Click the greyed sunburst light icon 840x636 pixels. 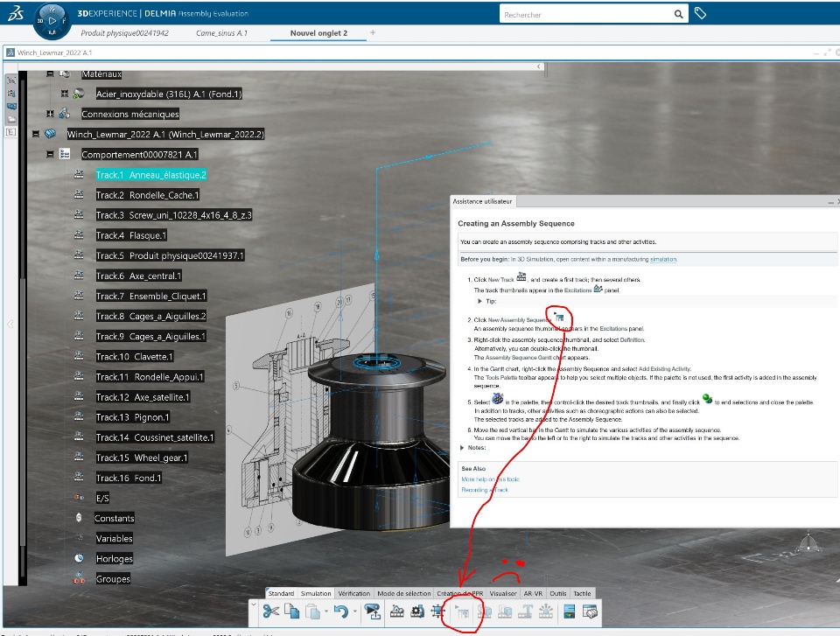click(x=545, y=612)
